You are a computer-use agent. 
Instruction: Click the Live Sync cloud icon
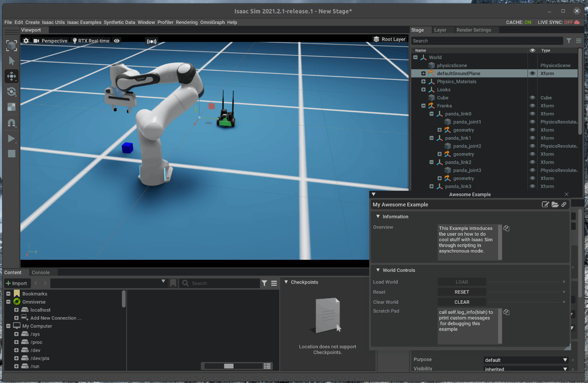click(x=577, y=22)
